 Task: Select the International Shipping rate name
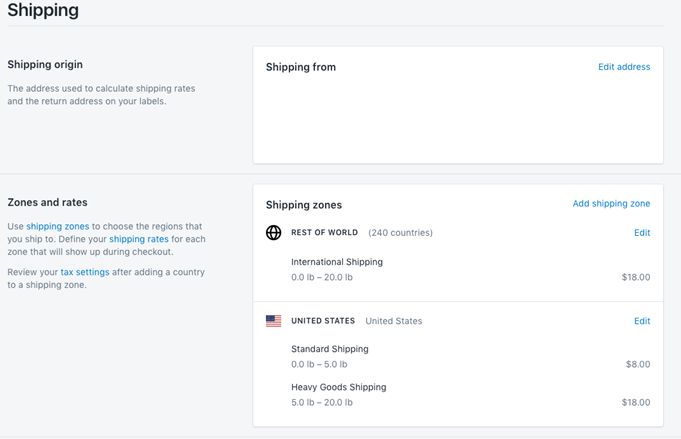[x=337, y=262]
